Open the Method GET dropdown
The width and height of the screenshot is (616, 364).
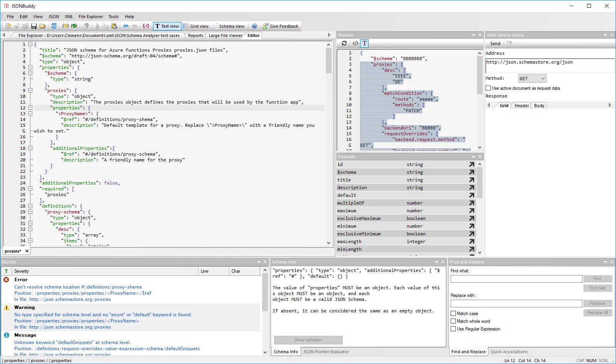pyautogui.click(x=532, y=79)
